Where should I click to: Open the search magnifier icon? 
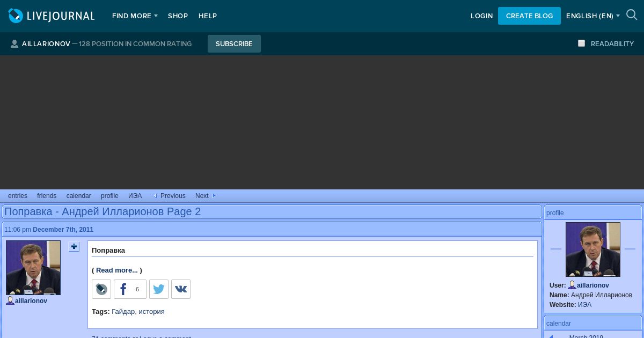pos(632,16)
